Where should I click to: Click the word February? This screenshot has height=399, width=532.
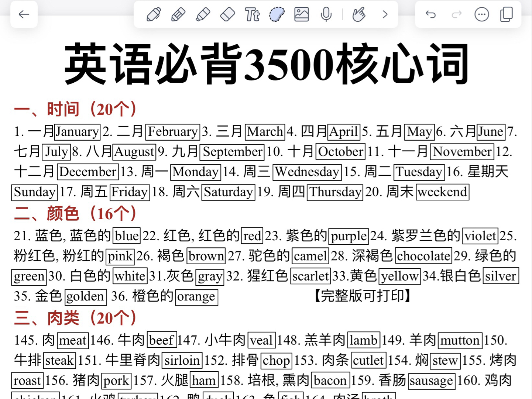pos(173,132)
